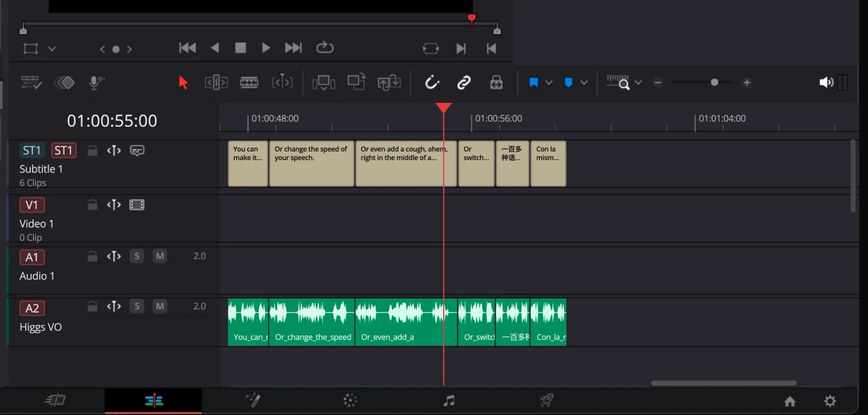Adjust the timeline zoom slider handle
Screen dimensions: 868x415
pos(714,82)
